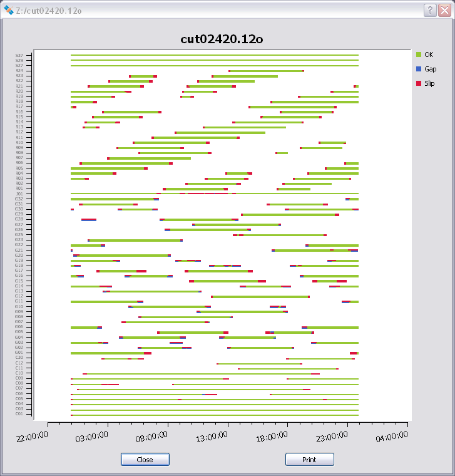Image resolution: width=455 pixels, height=476 pixels.
Task: Click the 13:00:00 time axis label
Action: tap(212, 434)
